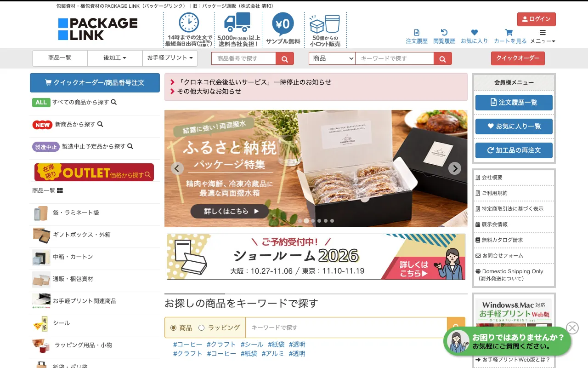Click the 注文履歴一覧 button
The width and height of the screenshot is (588, 368).
[x=514, y=103]
